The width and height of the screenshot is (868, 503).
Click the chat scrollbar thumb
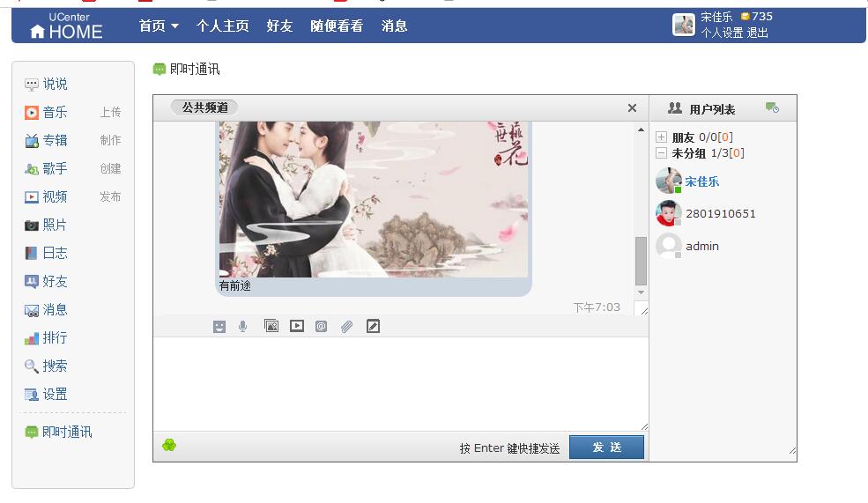(641, 261)
